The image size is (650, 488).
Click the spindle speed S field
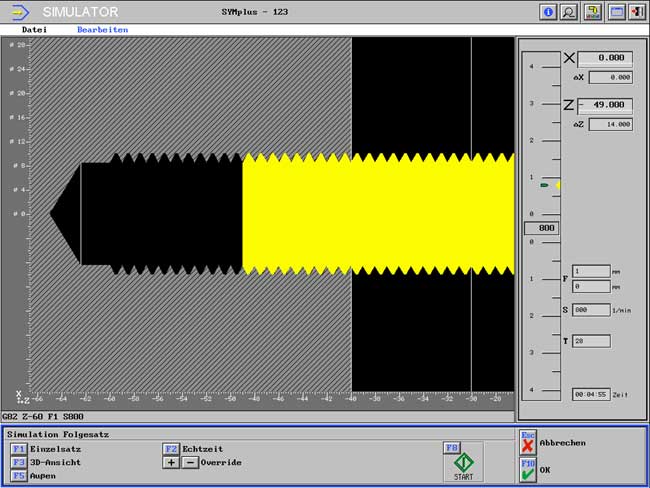[591, 310]
